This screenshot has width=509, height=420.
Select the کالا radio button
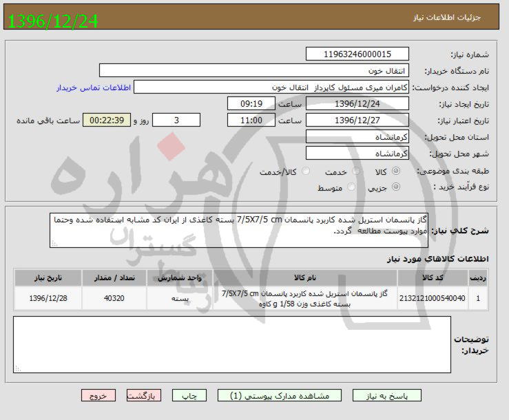click(x=396, y=171)
